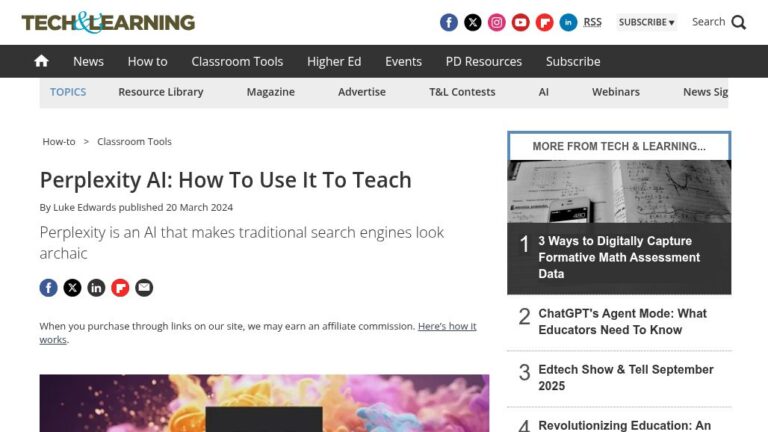Click the TOPICS label
Image resolution: width=768 pixels, height=432 pixels.
point(68,92)
